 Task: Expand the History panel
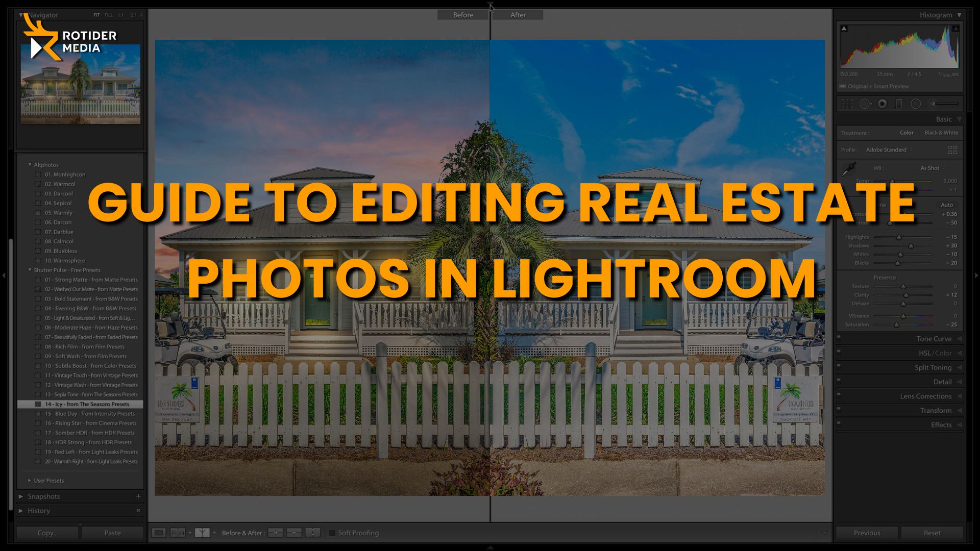(21, 511)
